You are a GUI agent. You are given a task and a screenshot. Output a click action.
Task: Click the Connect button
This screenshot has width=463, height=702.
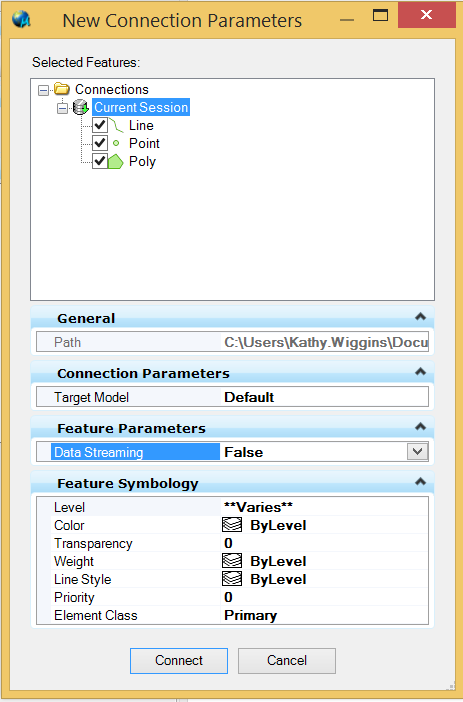(x=179, y=660)
